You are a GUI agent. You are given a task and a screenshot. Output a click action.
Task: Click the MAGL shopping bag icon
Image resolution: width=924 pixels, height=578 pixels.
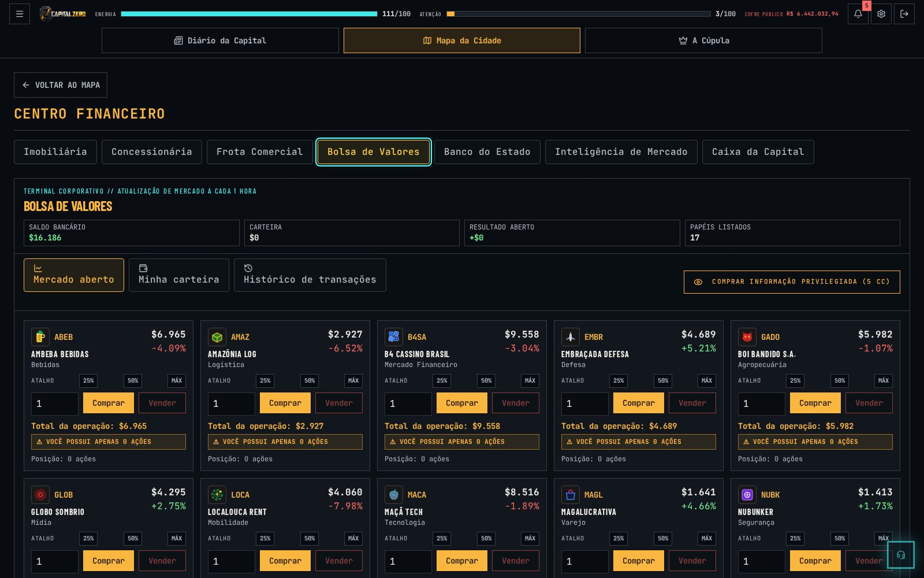(x=571, y=495)
